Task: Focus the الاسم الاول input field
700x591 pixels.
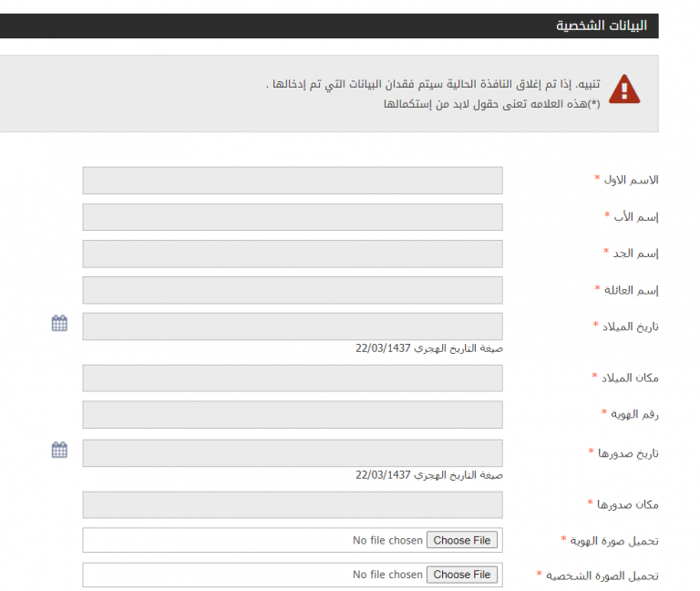Action: tap(293, 181)
